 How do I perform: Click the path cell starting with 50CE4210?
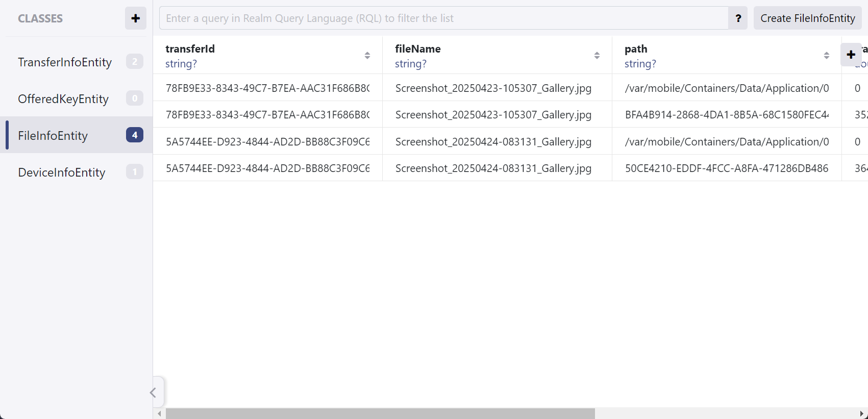tap(726, 168)
